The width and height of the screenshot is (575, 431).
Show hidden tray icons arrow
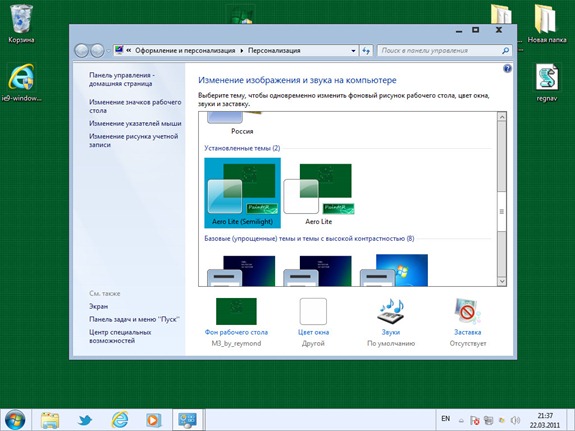click(461, 421)
